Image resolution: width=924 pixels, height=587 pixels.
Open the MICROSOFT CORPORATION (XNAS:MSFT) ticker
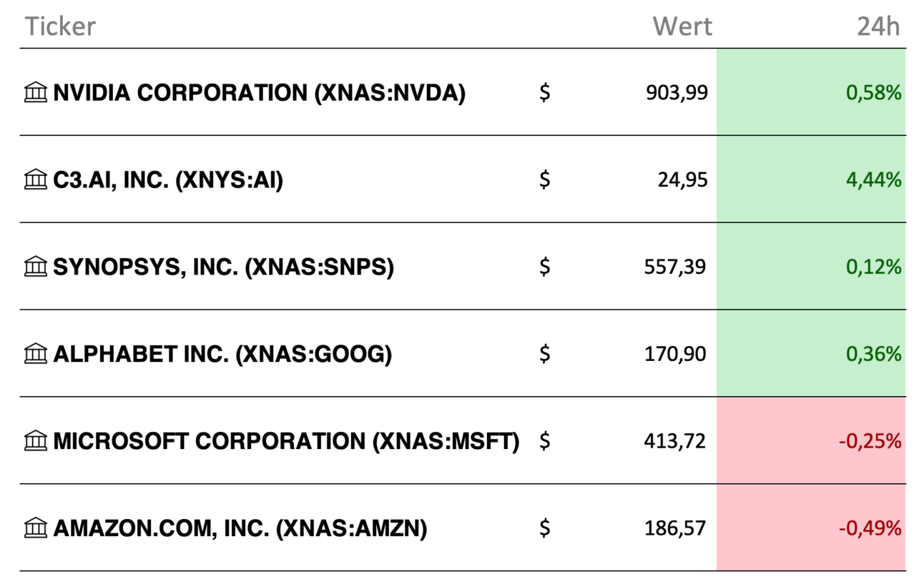[286, 442]
